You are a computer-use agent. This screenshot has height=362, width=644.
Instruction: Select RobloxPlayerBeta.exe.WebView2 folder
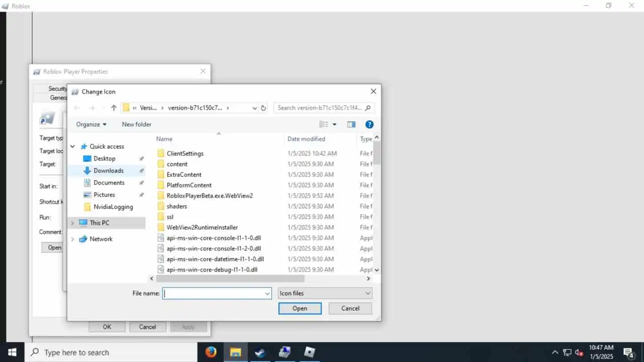point(209,196)
